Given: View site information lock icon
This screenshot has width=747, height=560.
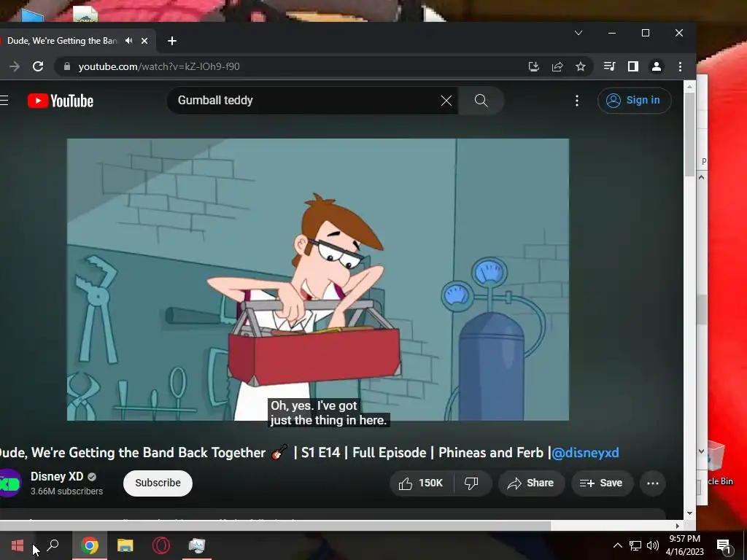Looking at the screenshot, I should [67, 66].
